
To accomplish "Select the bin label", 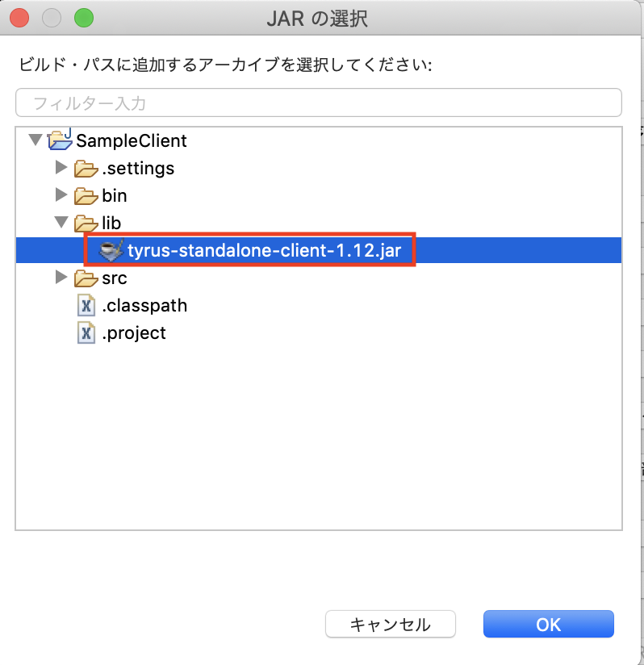I will point(115,196).
